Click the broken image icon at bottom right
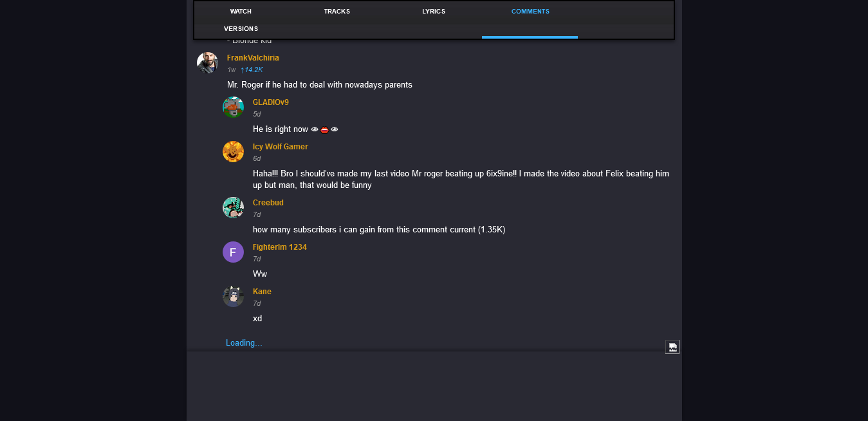This screenshot has height=421, width=868. (x=672, y=347)
